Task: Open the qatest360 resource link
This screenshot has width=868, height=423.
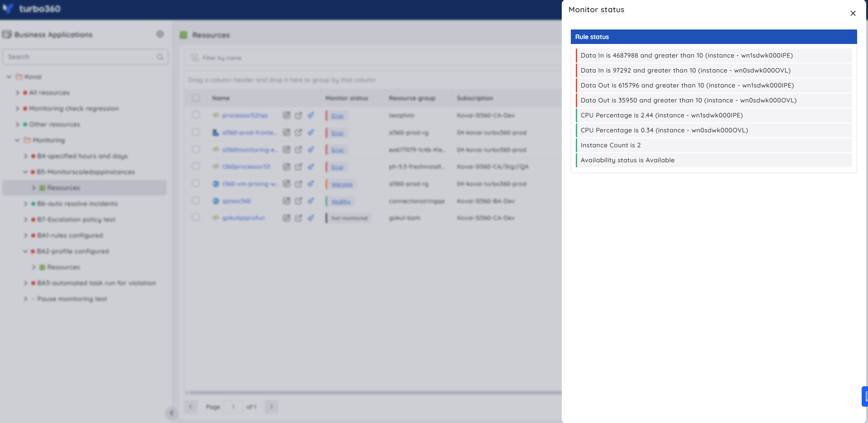Action: (236, 201)
